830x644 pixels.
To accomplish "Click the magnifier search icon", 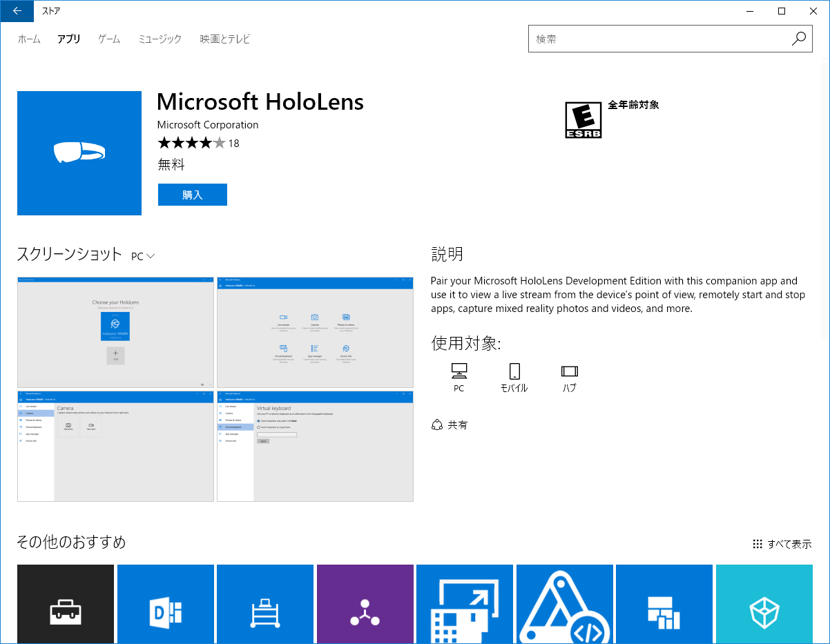I will (799, 39).
